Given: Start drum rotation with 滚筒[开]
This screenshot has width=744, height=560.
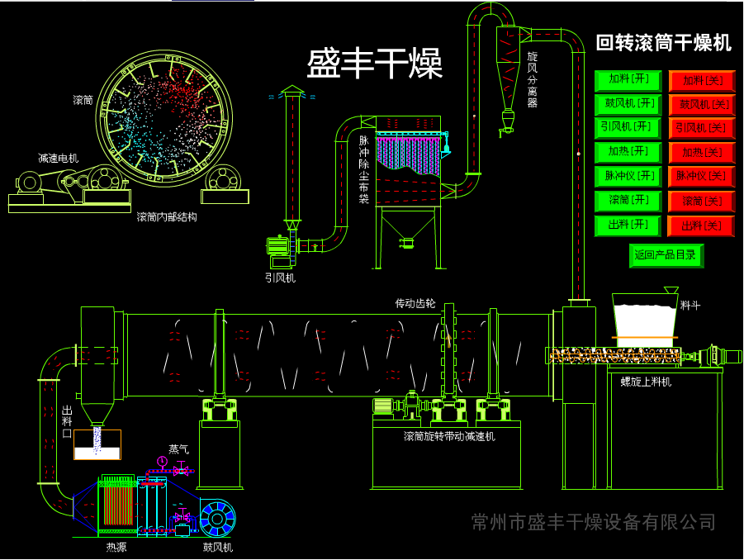Looking at the screenshot, I should coord(628,201).
